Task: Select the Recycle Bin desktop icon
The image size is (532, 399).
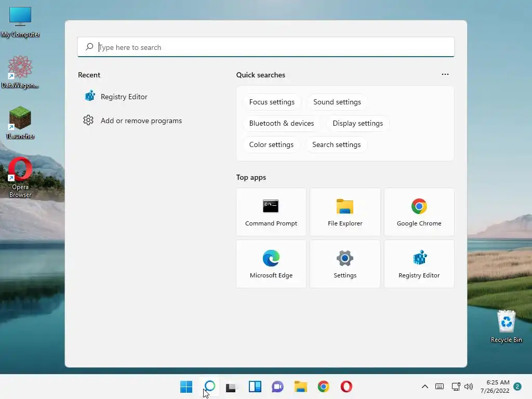Action: coord(506,326)
